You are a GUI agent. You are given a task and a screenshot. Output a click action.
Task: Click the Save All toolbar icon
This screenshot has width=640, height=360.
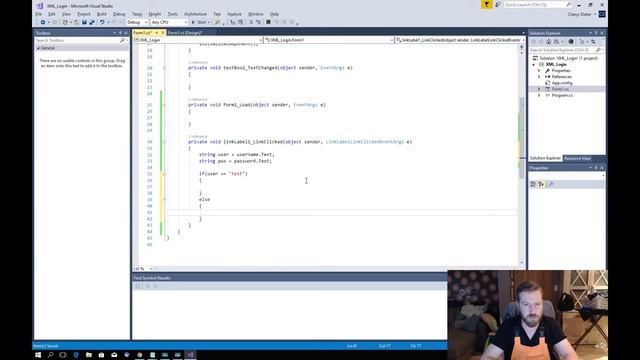92,22
